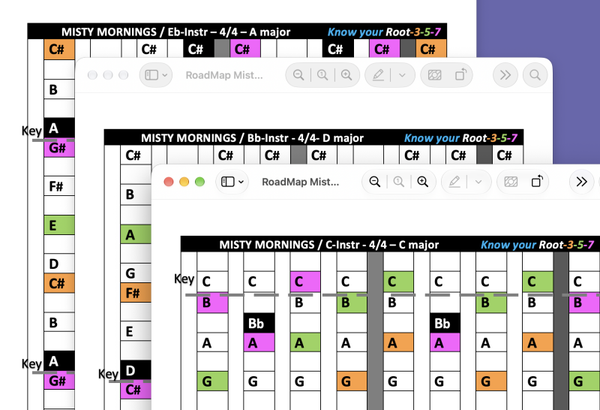Click the window title RoadMap Mist... in the front window

click(300, 182)
